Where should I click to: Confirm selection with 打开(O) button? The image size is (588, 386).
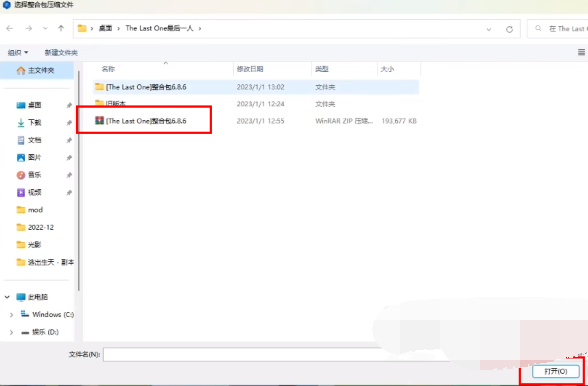556,371
